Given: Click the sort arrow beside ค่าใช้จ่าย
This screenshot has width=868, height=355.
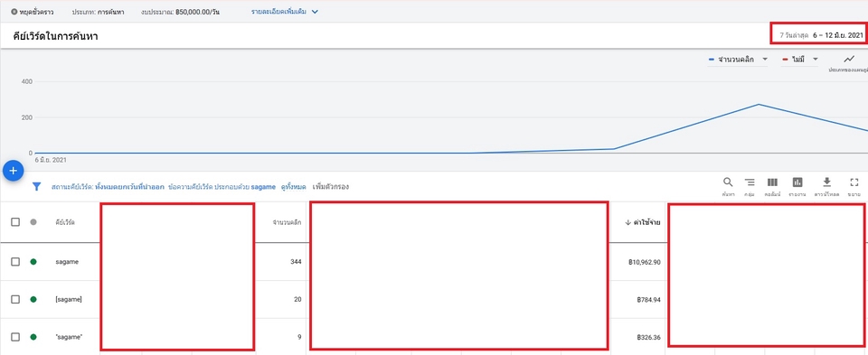Looking at the screenshot, I should tap(627, 222).
